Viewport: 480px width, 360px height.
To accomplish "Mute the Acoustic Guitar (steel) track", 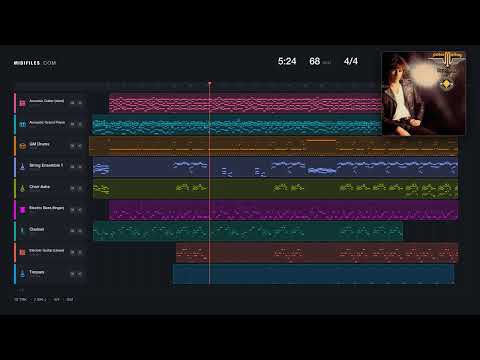I will point(72,103).
